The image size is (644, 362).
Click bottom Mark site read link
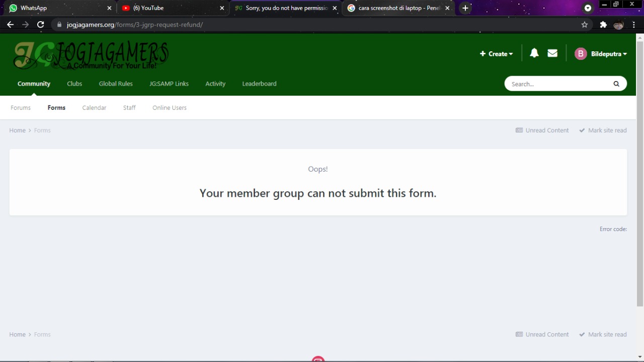(x=603, y=334)
